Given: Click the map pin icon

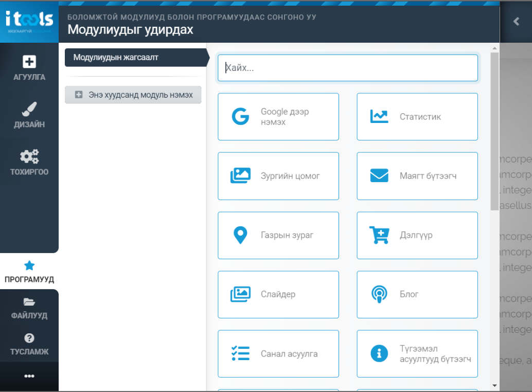Looking at the screenshot, I should click(x=240, y=235).
